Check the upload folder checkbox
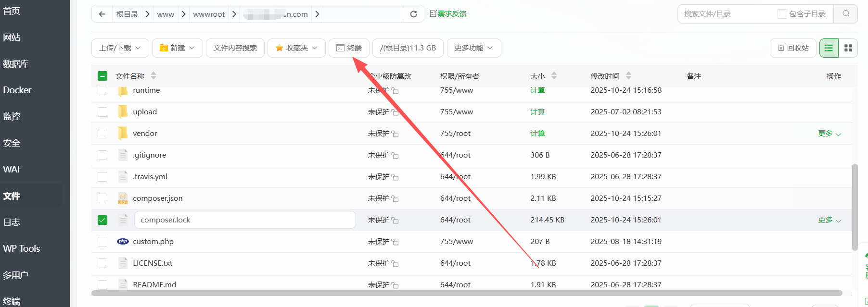The height and width of the screenshot is (307, 868). [x=102, y=111]
